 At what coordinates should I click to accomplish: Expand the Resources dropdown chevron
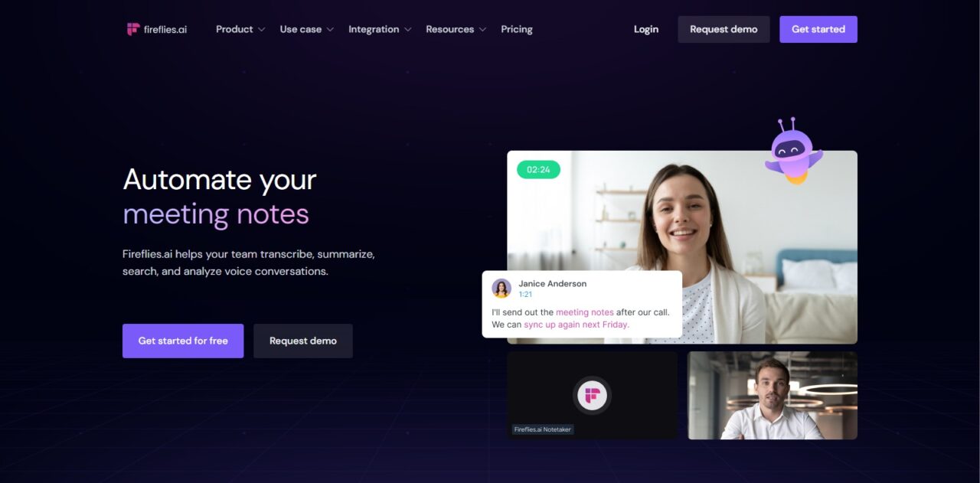coord(482,30)
